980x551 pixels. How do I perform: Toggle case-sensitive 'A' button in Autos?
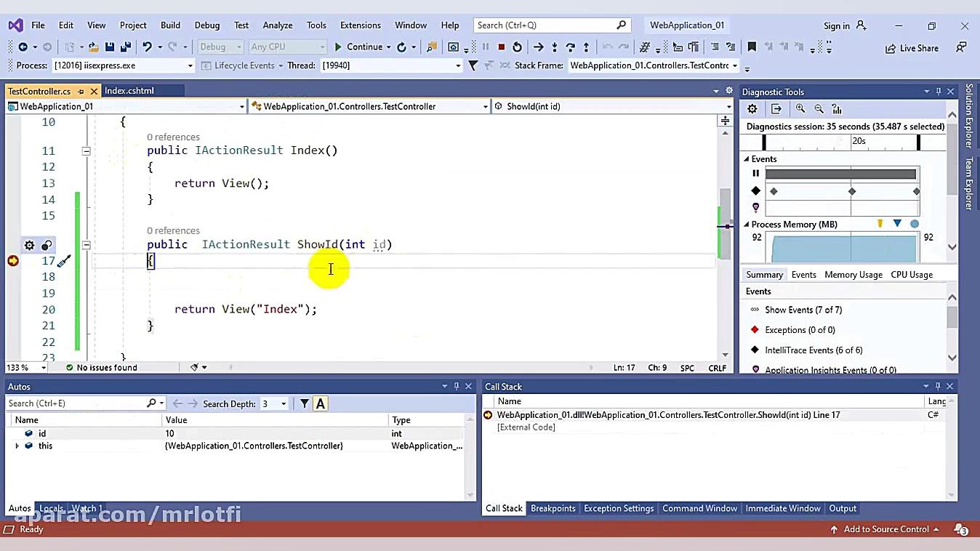(x=320, y=403)
